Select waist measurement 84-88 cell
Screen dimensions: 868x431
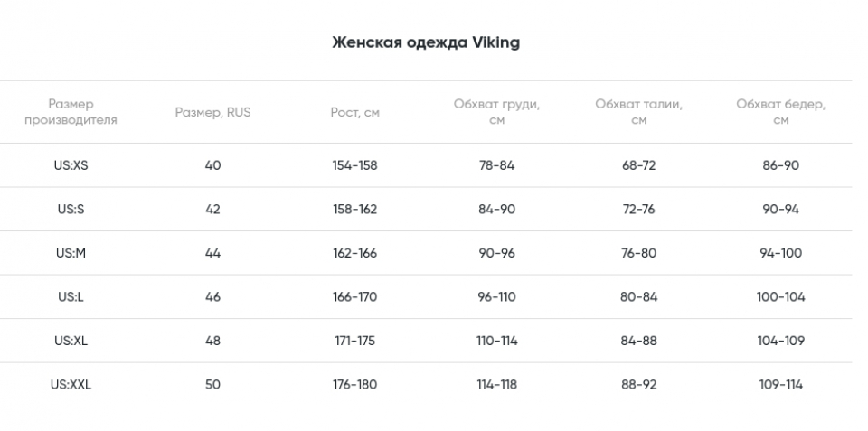pos(638,341)
